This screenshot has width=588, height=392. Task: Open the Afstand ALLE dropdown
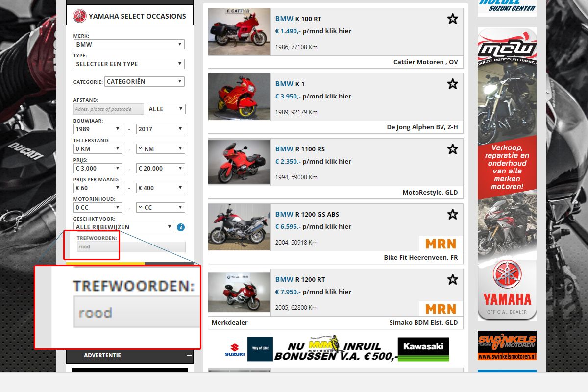click(x=166, y=109)
